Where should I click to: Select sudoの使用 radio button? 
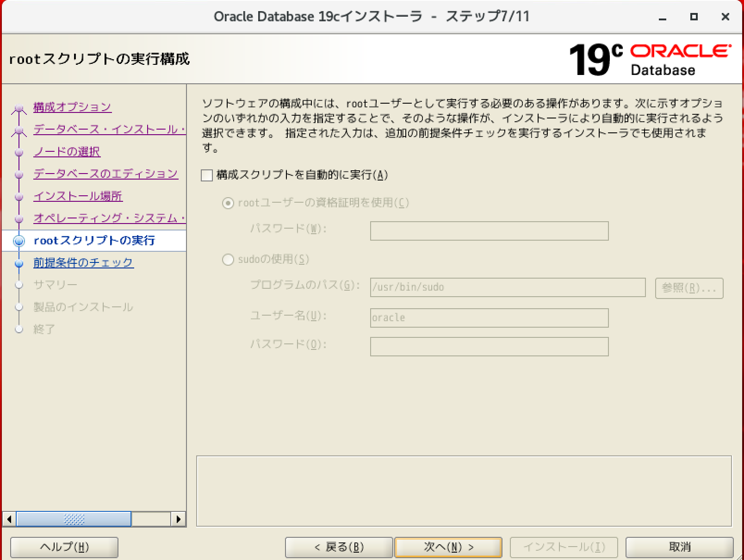[228, 260]
